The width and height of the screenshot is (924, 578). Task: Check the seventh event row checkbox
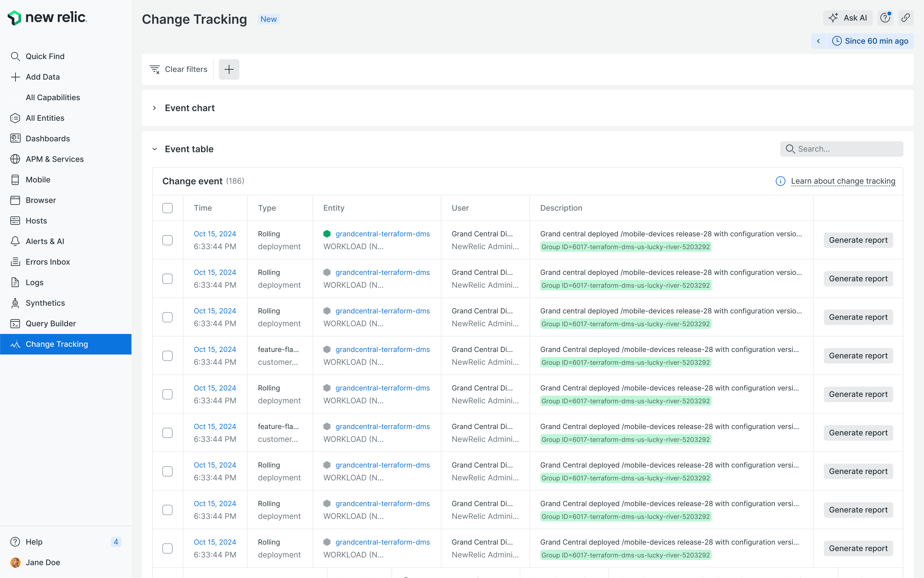click(167, 472)
